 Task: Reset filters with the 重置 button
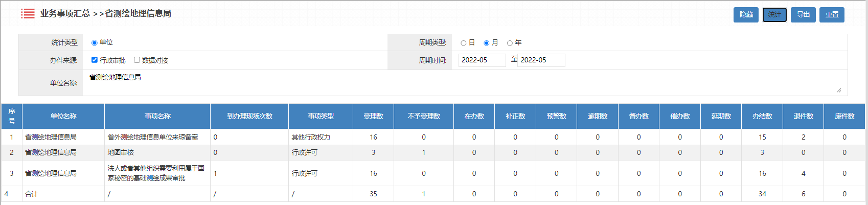coord(832,15)
